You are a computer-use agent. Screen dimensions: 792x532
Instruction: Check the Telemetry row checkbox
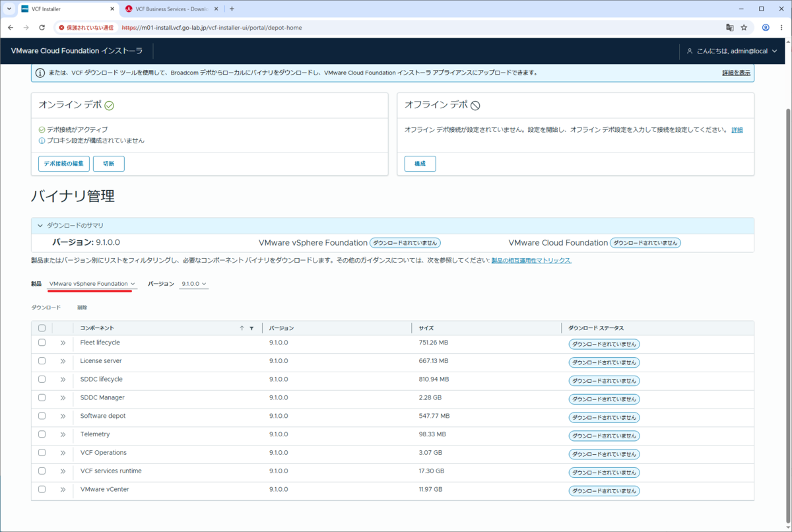pos(42,434)
